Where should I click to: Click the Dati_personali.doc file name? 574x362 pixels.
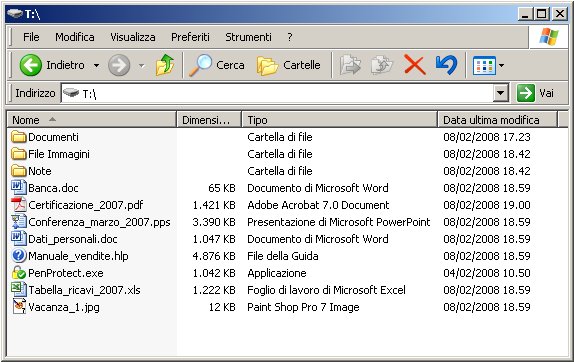[x=73, y=239]
